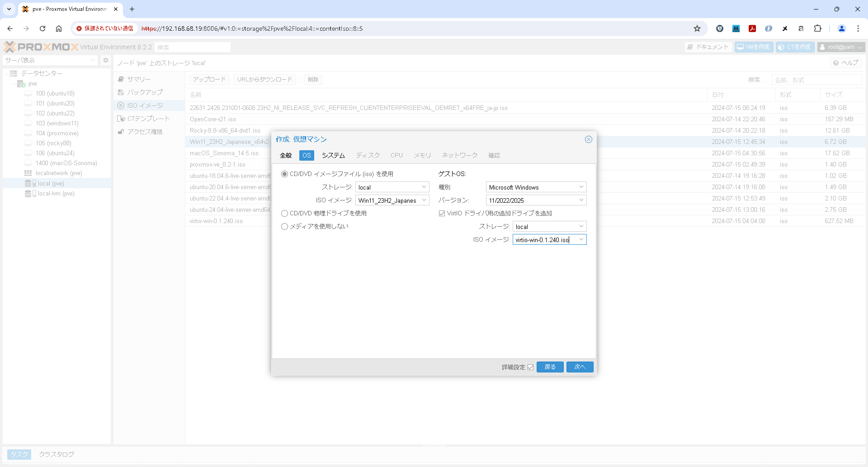
Task: Switch to the OS tab
Action: pyautogui.click(x=307, y=156)
